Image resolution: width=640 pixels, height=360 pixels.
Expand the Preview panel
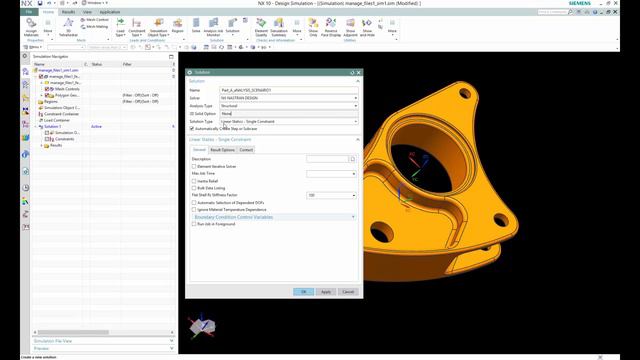(104, 349)
